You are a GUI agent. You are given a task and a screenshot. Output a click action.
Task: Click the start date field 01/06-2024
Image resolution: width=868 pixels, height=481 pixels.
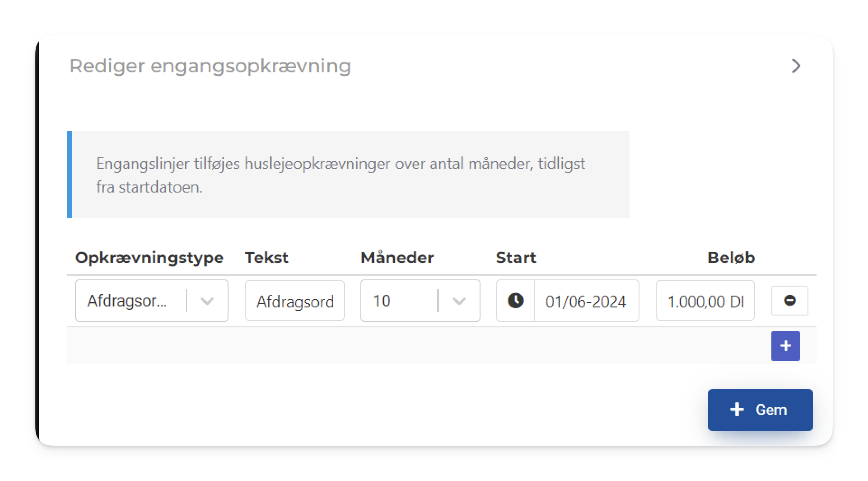click(x=586, y=301)
